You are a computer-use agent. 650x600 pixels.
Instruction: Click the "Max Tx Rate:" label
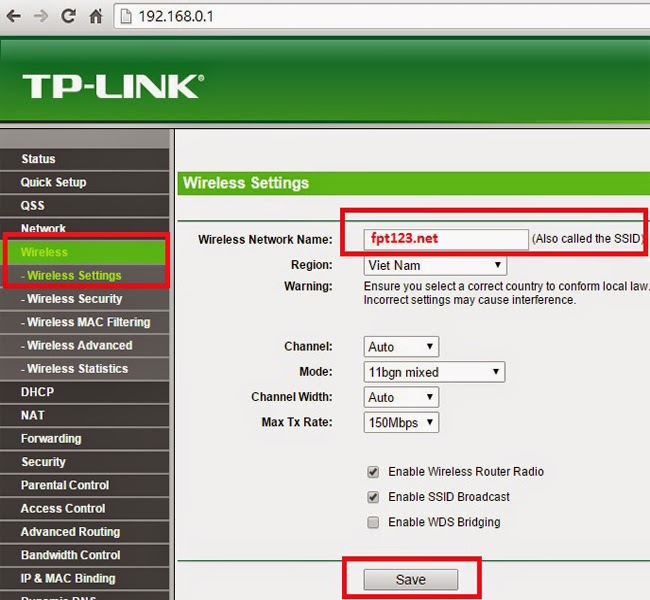tap(297, 422)
